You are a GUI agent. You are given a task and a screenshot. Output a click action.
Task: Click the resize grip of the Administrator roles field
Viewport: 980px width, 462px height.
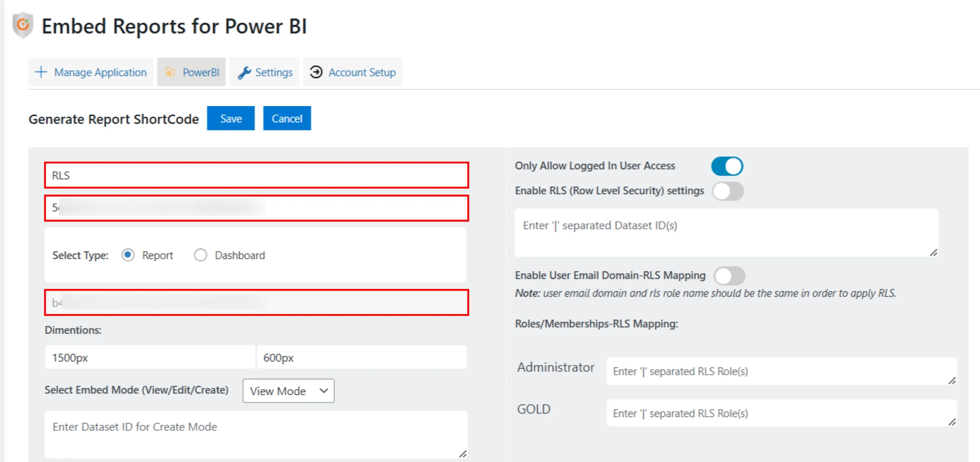(952, 380)
